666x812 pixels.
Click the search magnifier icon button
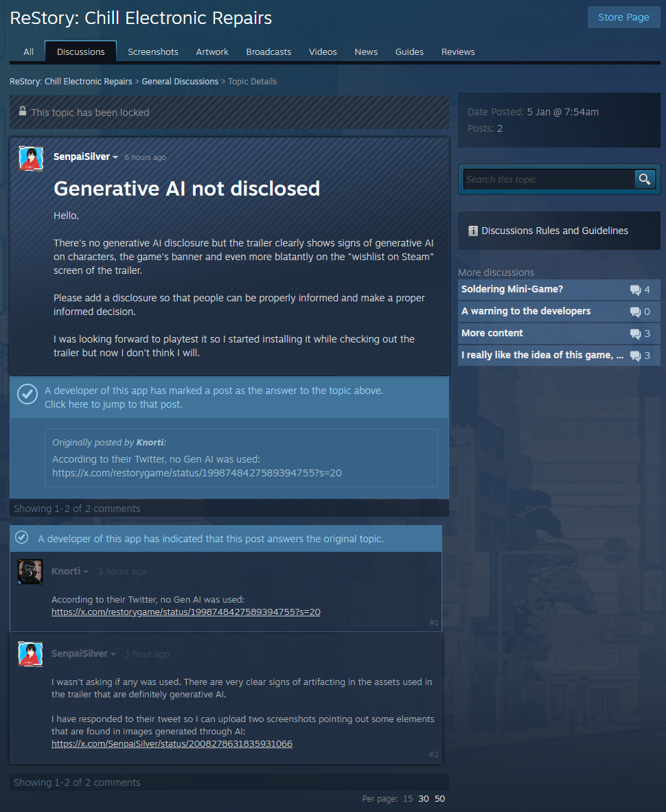(644, 179)
